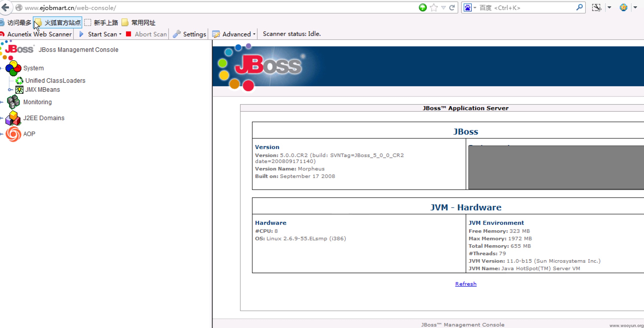
Task: Click the Scanner status: Idle text
Action: pyautogui.click(x=292, y=34)
